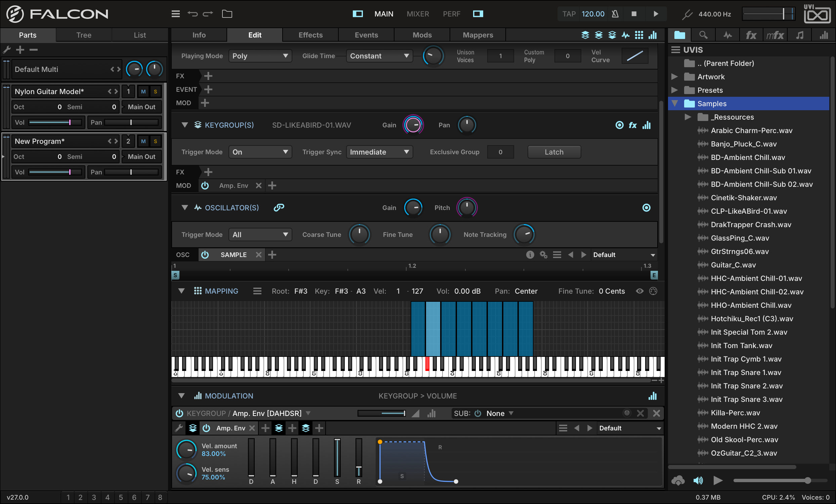Toggle the mapping eye visibility icon

(x=639, y=291)
